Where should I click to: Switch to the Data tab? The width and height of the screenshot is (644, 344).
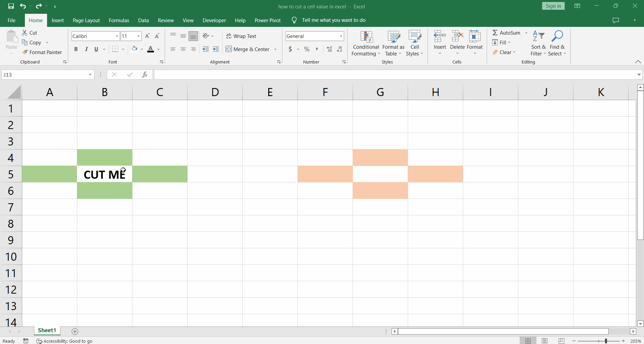click(x=144, y=20)
